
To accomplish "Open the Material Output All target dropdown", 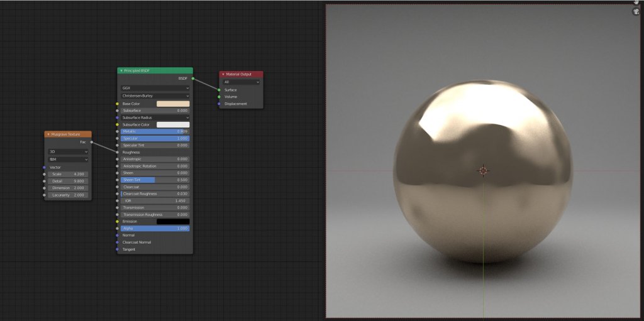I will [x=241, y=82].
